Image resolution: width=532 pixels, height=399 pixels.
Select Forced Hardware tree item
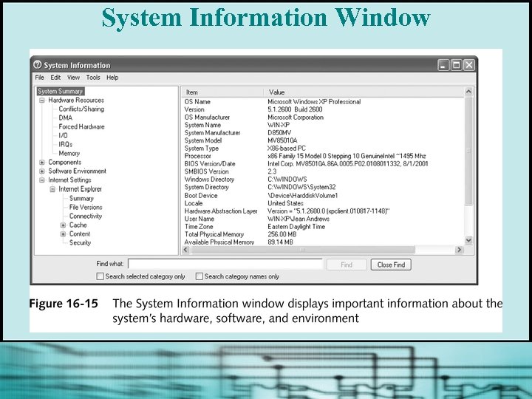(81, 126)
